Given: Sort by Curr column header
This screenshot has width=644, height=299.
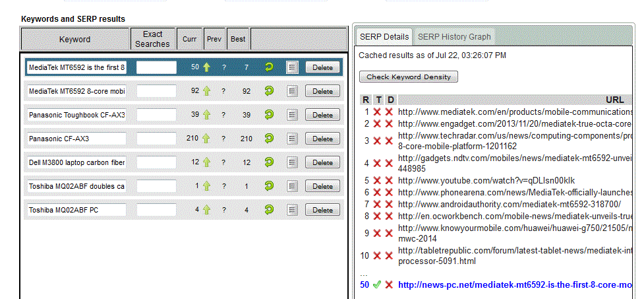Looking at the screenshot, I should pos(189,39).
